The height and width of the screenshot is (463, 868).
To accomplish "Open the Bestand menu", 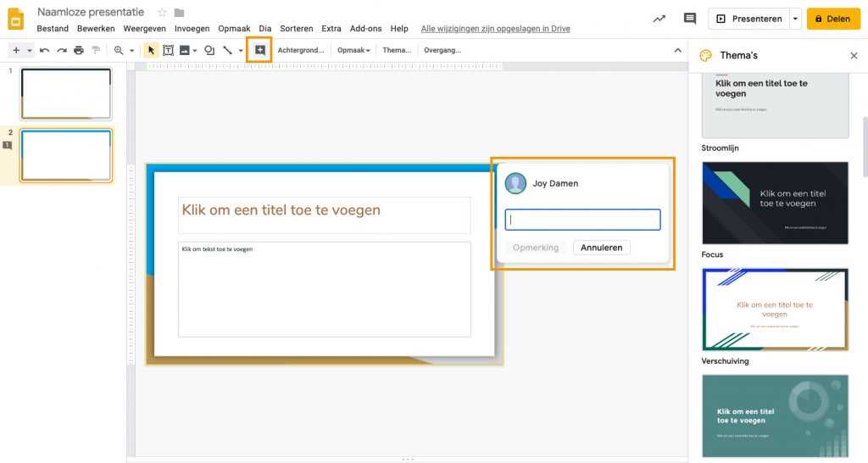I will (x=53, y=29).
